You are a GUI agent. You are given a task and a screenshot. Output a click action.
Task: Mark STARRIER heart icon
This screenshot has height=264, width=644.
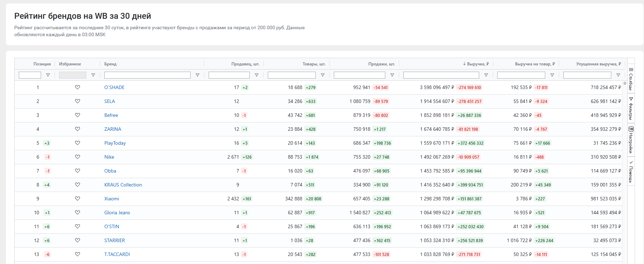78,240
